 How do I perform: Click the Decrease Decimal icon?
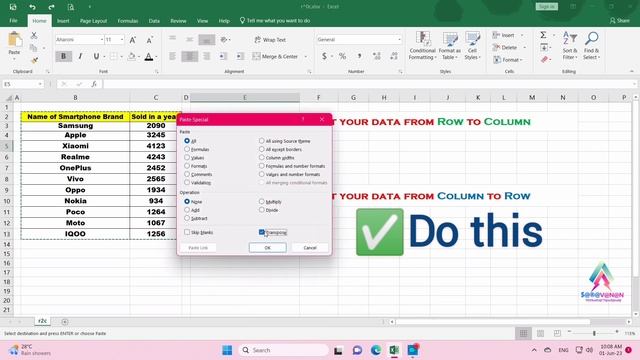(x=394, y=56)
